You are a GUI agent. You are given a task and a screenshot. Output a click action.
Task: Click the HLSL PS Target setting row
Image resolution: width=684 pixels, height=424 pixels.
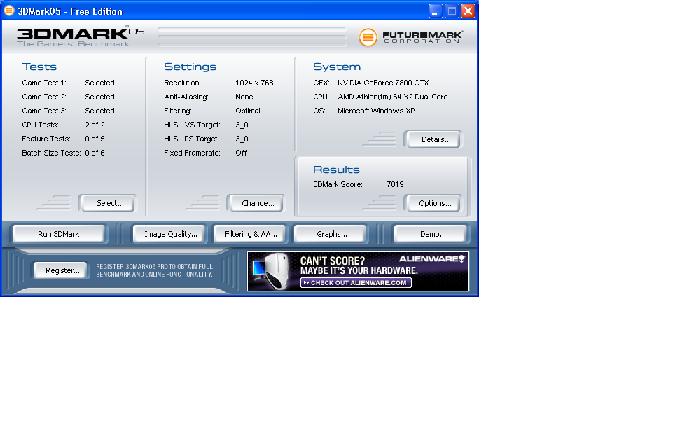click(206, 139)
